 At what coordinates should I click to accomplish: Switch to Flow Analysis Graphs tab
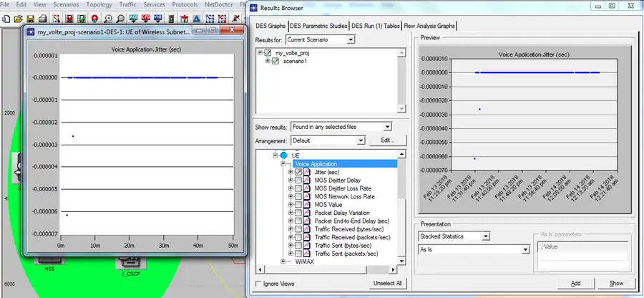pos(429,26)
